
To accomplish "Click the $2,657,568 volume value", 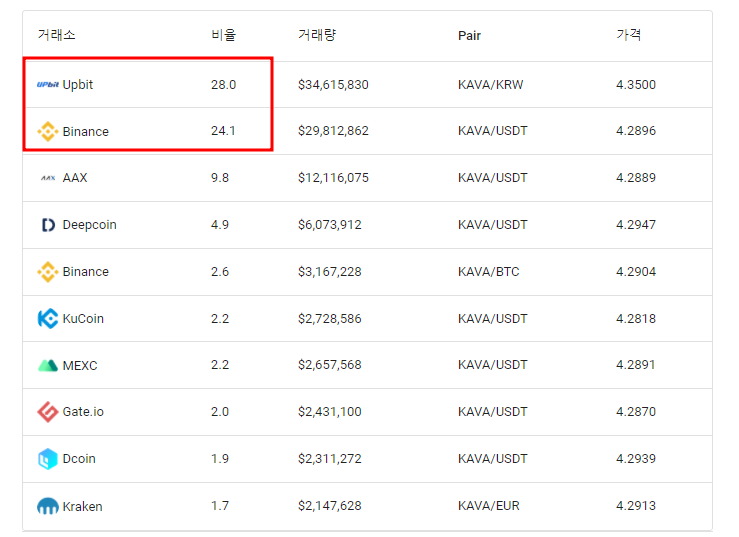I will [330, 365].
